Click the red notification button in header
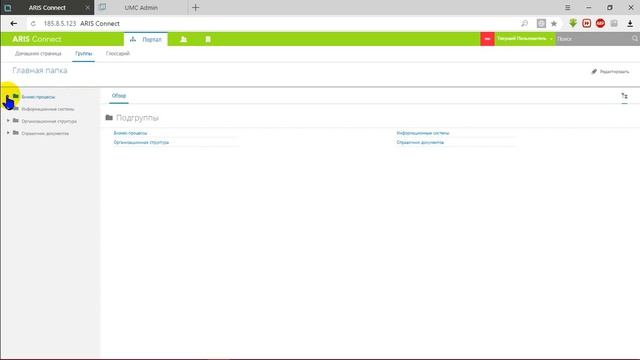The image size is (640, 360). point(487,39)
